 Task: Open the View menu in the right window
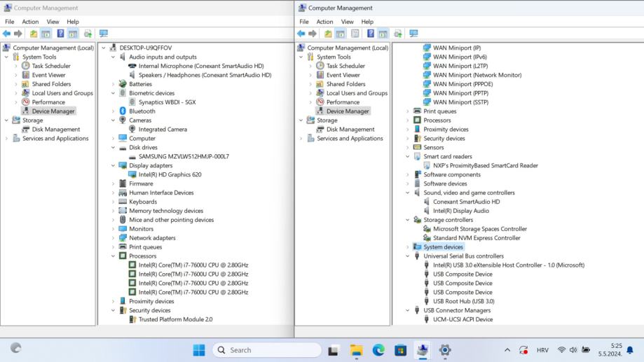[347, 22]
